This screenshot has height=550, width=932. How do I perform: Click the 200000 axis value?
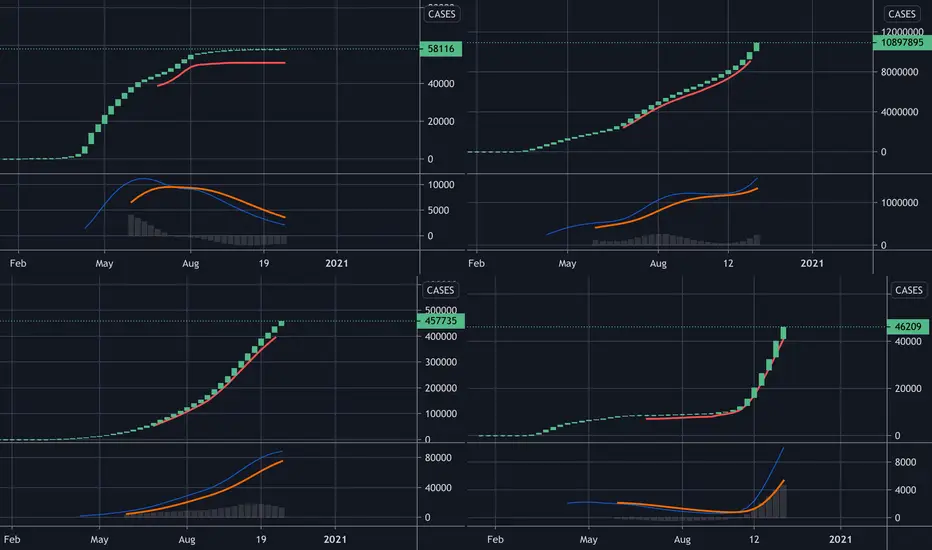[x=440, y=388]
